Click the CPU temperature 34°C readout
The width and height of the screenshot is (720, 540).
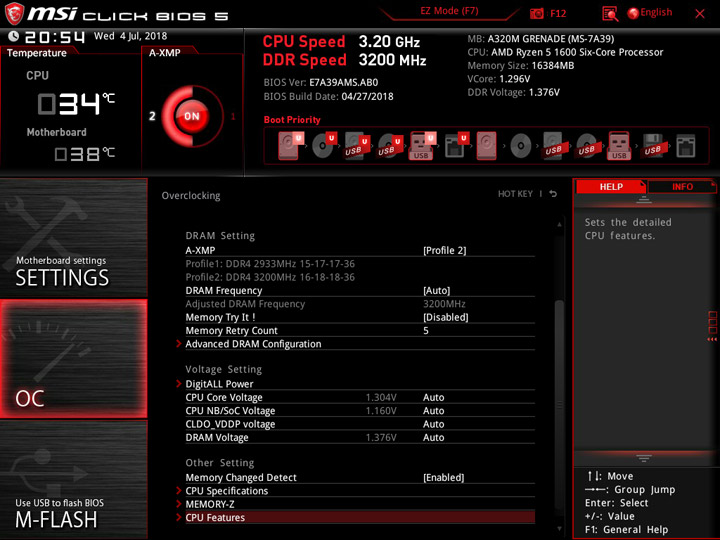point(76,104)
